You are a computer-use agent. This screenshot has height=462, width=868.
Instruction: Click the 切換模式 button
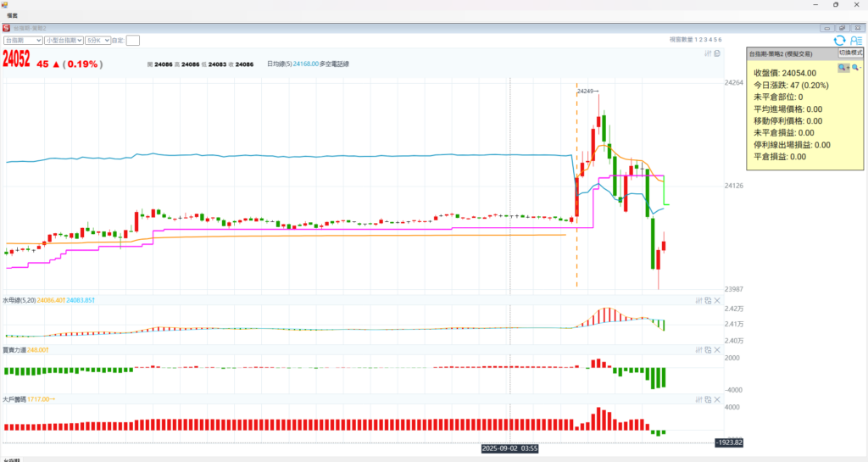point(849,53)
